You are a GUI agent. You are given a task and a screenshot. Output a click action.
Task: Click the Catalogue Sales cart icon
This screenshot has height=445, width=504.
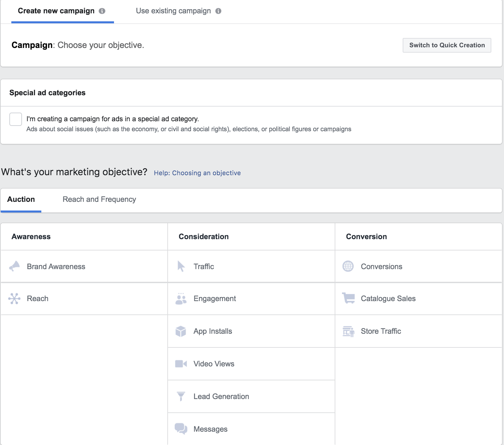click(348, 298)
